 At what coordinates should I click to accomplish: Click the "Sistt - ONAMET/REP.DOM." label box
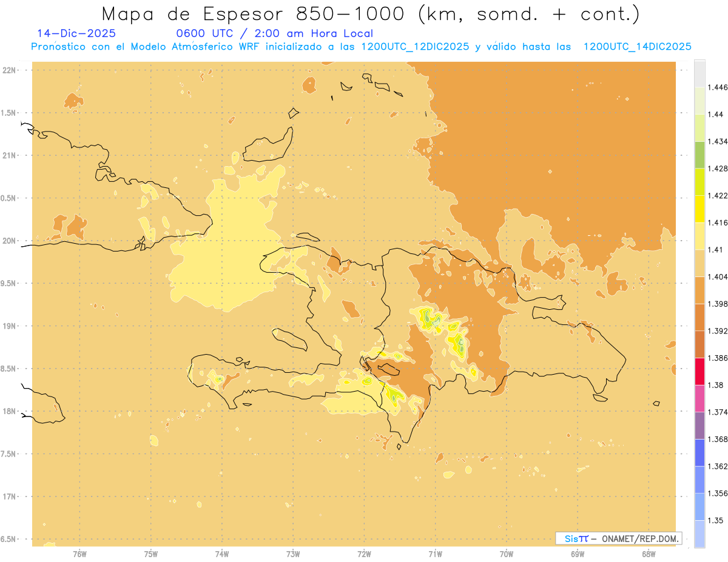pos(618,538)
